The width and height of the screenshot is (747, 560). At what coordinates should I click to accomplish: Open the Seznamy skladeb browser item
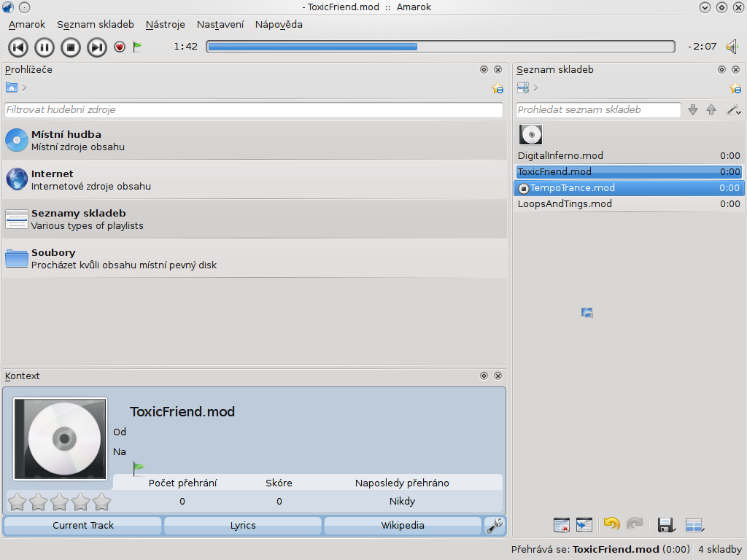click(255, 219)
